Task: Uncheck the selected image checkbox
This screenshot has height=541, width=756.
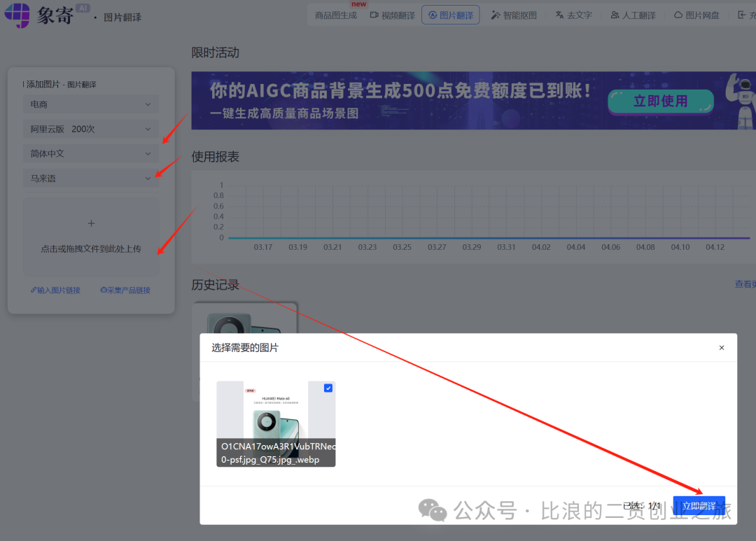Action: [x=328, y=388]
